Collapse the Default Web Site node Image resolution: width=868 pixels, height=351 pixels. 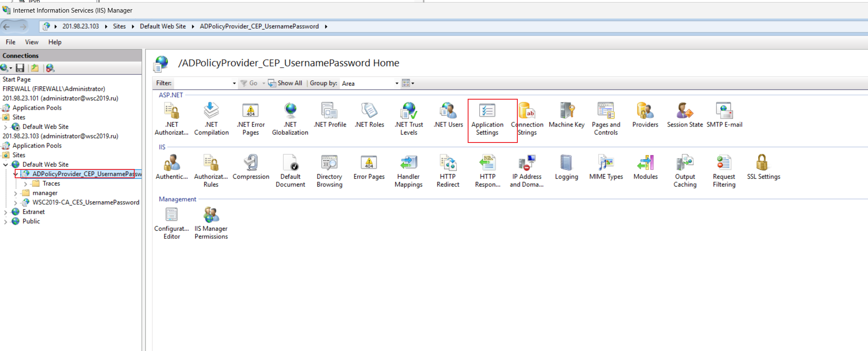pyautogui.click(x=5, y=164)
